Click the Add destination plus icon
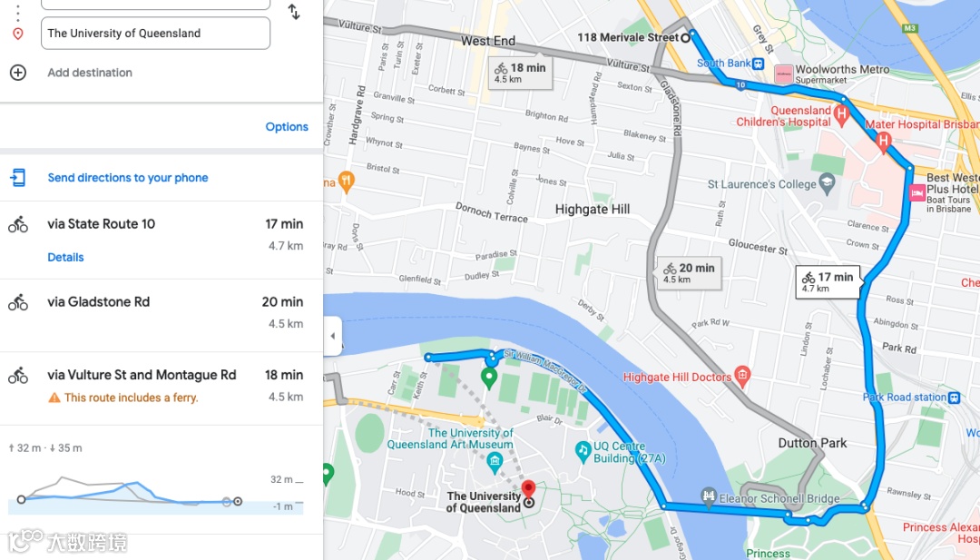The width and height of the screenshot is (980, 560). (18, 73)
